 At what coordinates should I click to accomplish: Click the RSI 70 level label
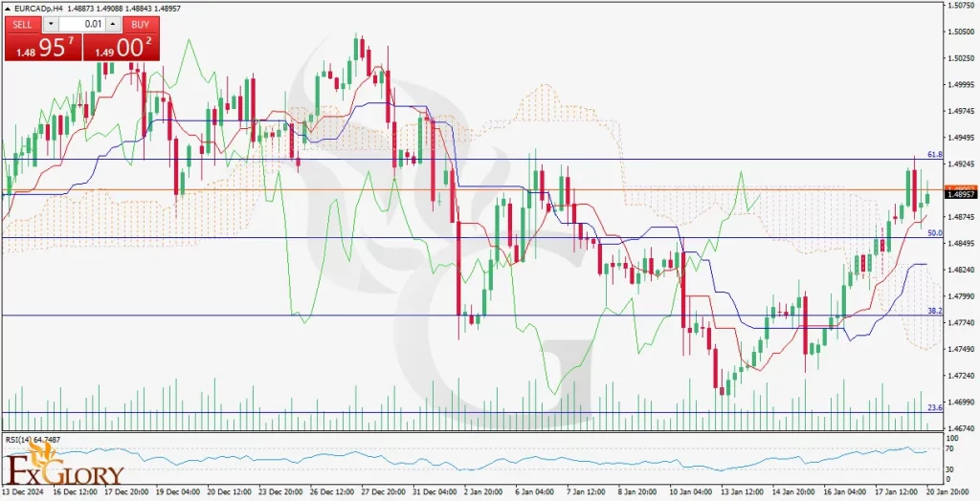(951, 448)
